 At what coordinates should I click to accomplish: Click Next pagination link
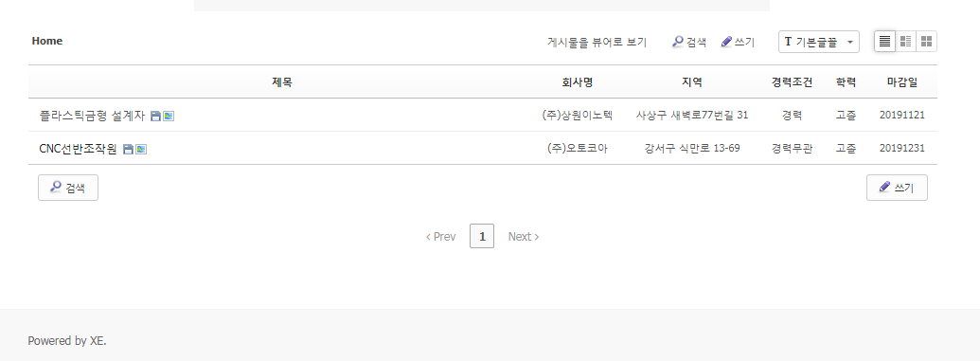pyautogui.click(x=524, y=237)
